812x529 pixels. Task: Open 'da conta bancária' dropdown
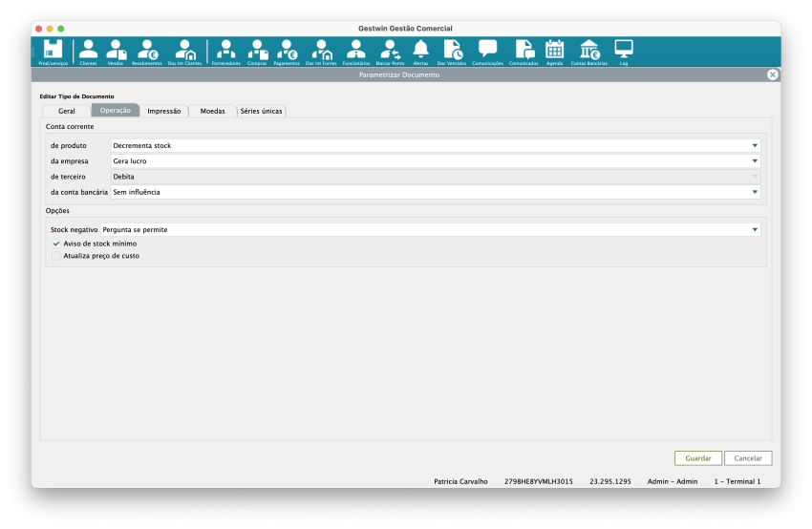coord(754,192)
